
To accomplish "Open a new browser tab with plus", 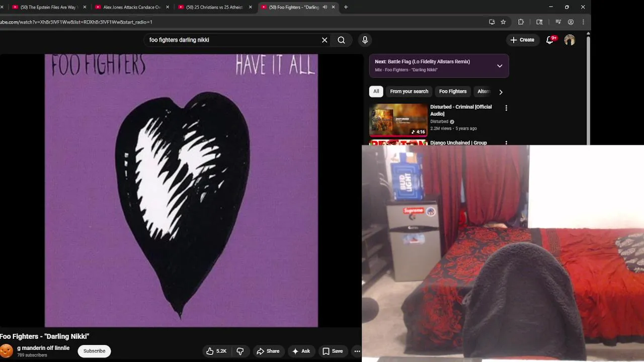I will 346,7.
